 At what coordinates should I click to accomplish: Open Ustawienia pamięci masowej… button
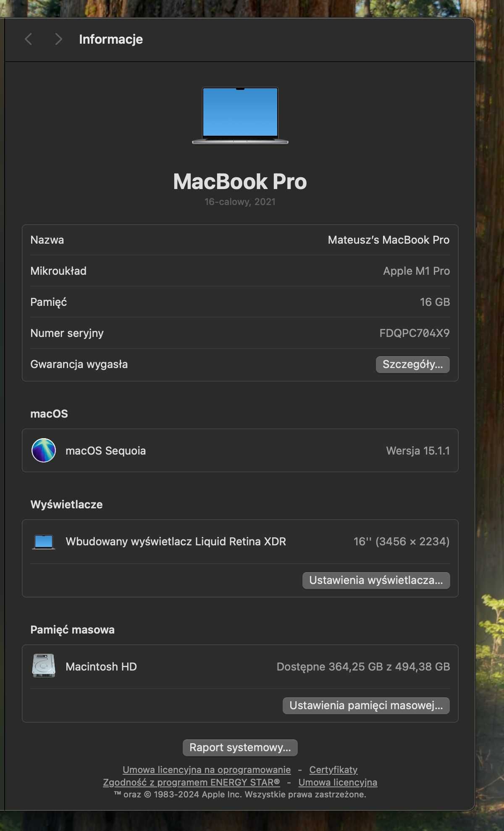(x=366, y=705)
